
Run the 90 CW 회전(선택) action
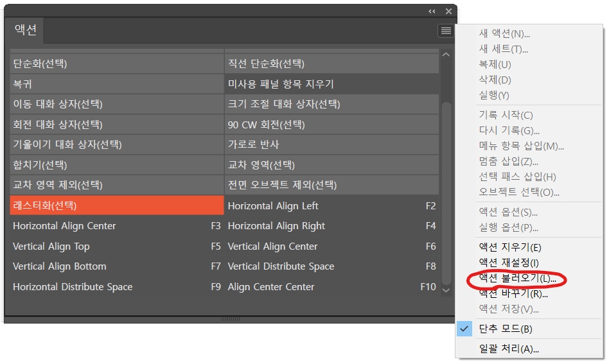pos(331,124)
